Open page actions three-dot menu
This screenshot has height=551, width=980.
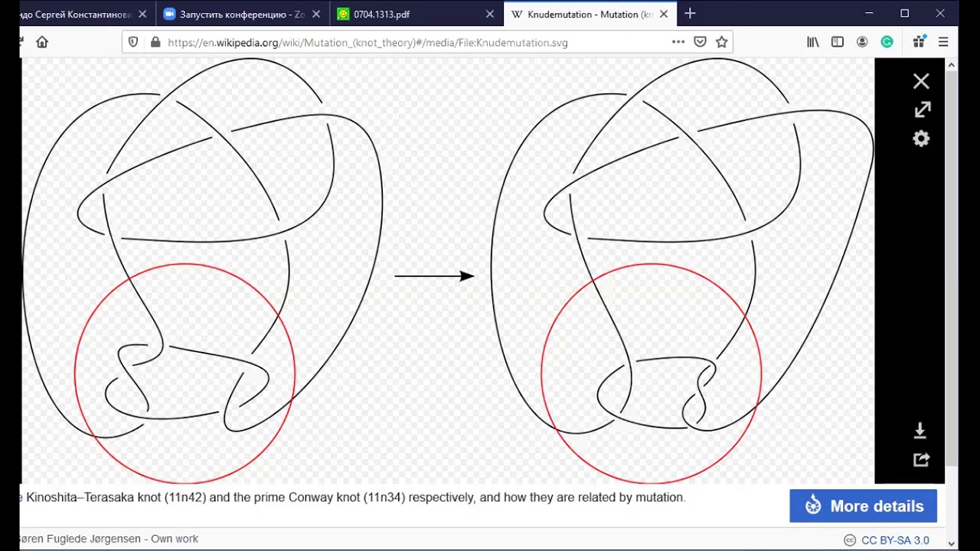pyautogui.click(x=678, y=42)
